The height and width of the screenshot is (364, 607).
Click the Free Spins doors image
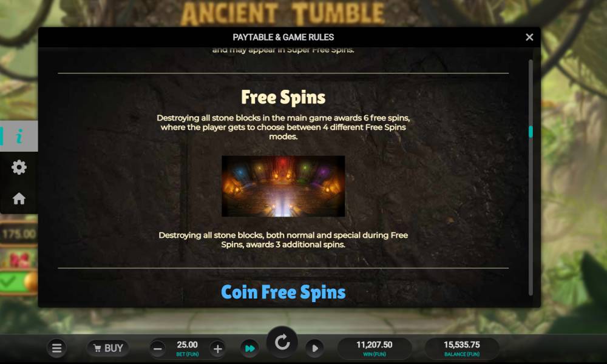[x=283, y=186]
